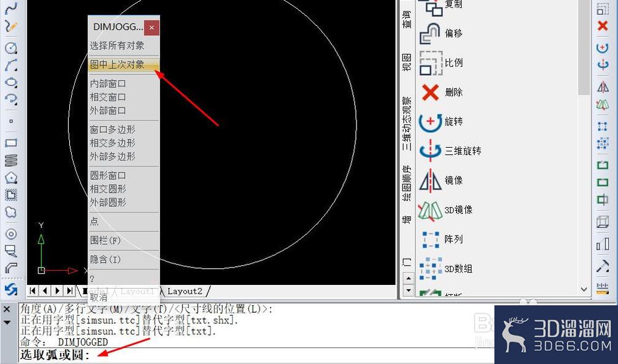The height and width of the screenshot is (364, 618).
Task: Click 3D rotate icon in right narrow toolbar
Action: pyautogui.click(x=602, y=64)
